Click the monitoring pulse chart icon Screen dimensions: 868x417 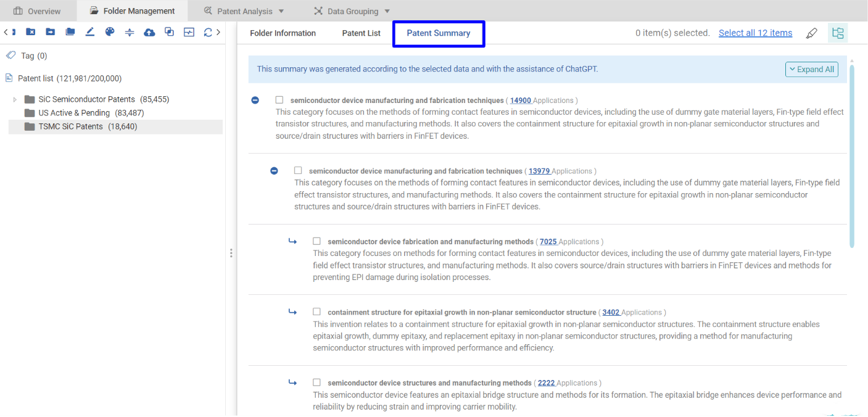pyautogui.click(x=189, y=32)
